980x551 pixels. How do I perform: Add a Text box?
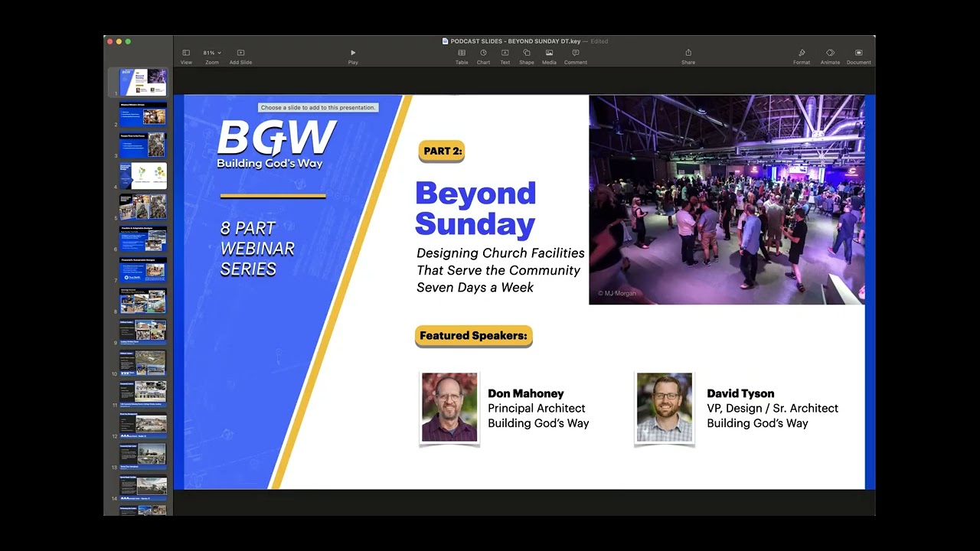505,56
